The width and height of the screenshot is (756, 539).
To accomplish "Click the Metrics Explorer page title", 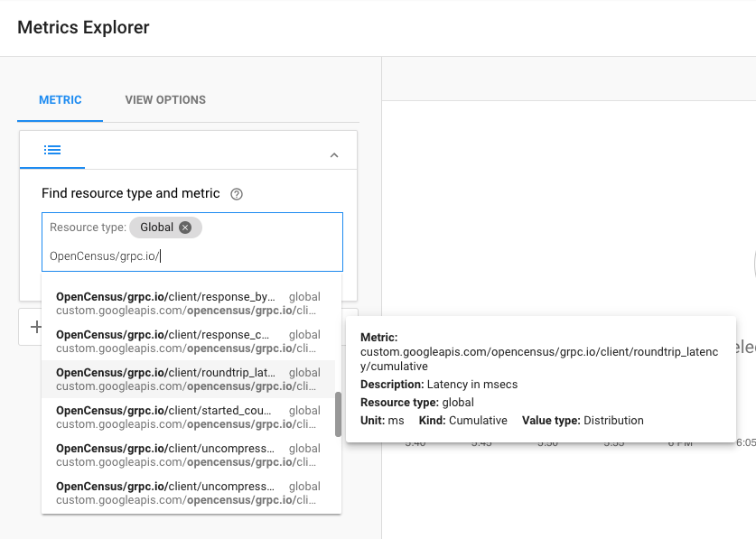I will coord(83,27).
